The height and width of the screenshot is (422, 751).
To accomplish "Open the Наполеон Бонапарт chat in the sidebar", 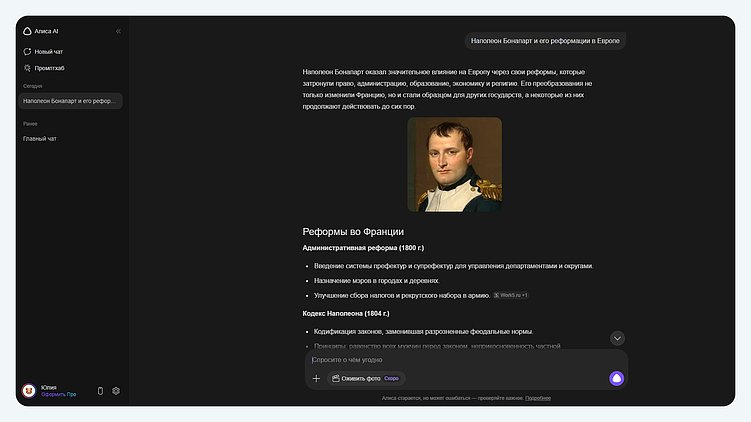I will (70, 101).
